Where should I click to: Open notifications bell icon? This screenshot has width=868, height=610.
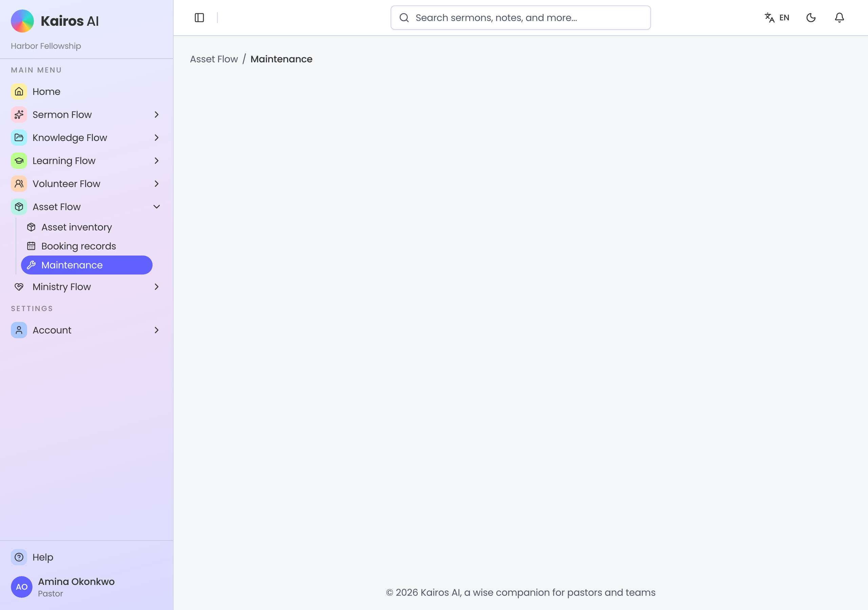839,18
